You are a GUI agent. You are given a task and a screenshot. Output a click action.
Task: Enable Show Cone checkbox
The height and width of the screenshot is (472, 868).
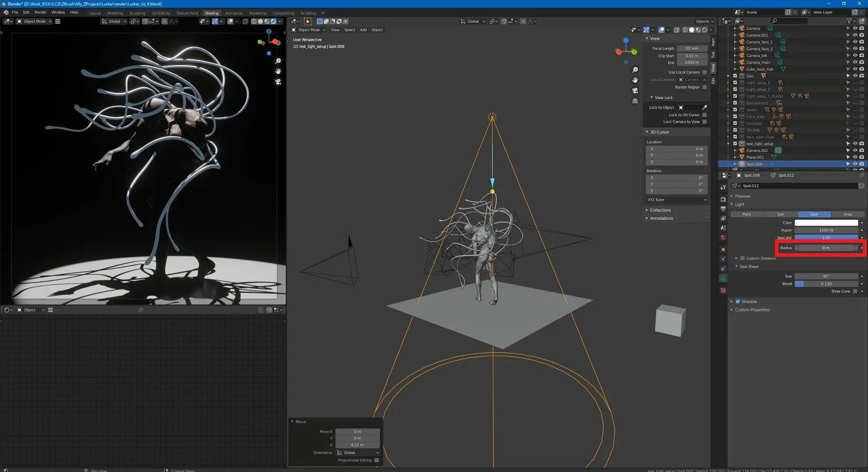tap(855, 291)
